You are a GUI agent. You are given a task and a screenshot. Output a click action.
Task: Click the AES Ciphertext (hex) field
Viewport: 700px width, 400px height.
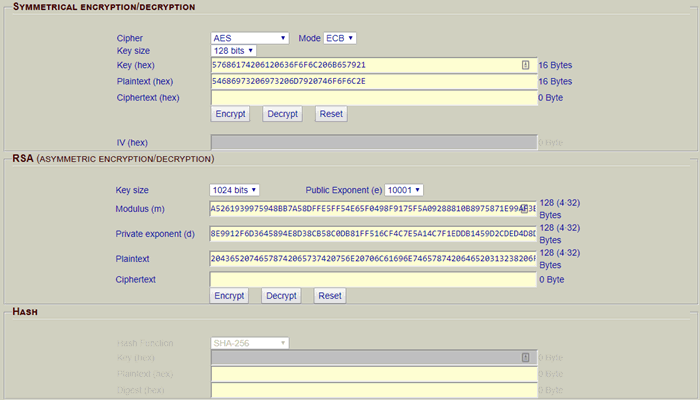[372, 98]
